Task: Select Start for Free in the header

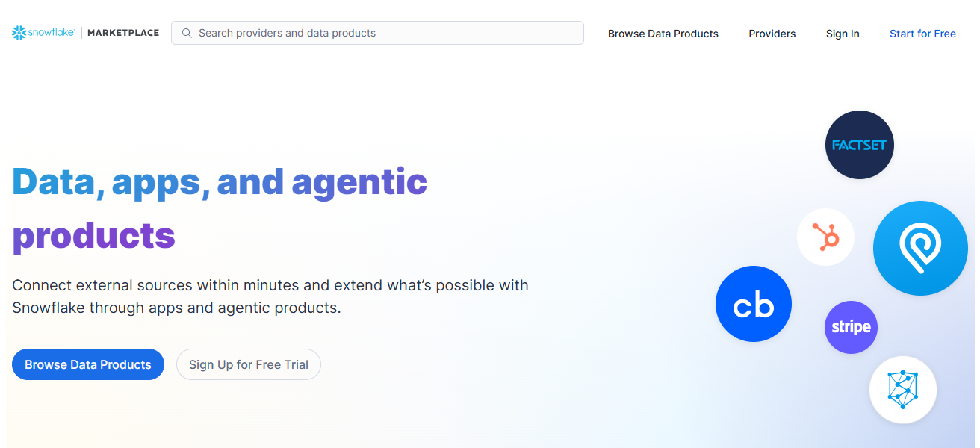Action: click(x=922, y=34)
